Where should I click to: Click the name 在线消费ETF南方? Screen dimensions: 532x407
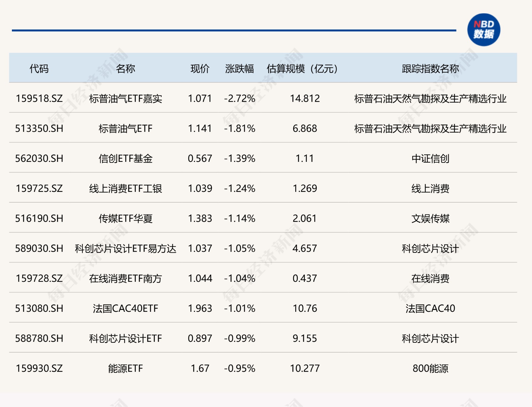tap(125, 278)
